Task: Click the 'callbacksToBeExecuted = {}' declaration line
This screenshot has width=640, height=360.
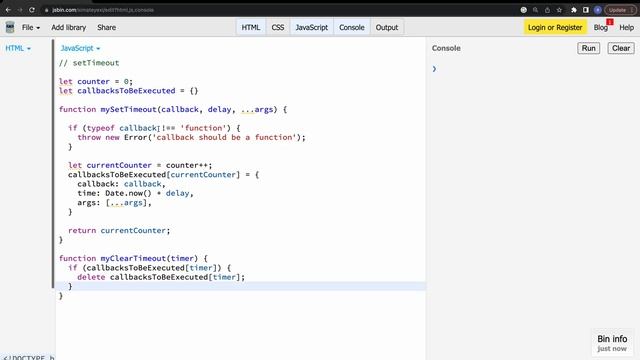Action: click(x=129, y=91)
